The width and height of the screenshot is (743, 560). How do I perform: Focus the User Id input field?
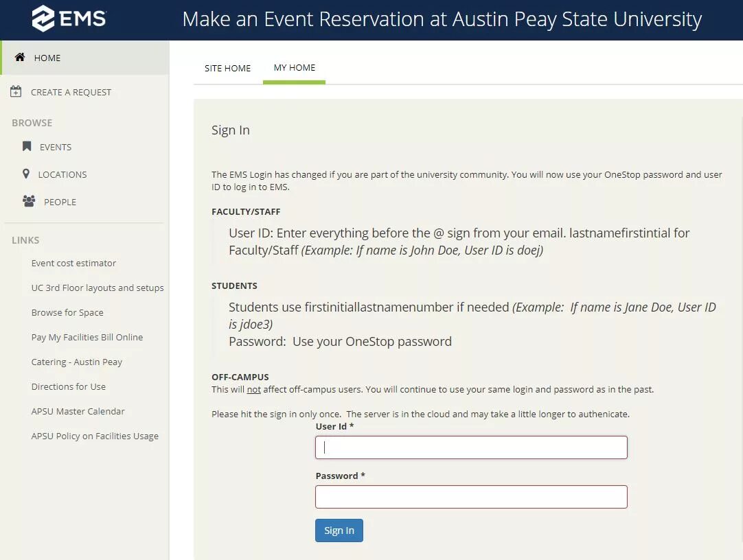coord(471,447)
